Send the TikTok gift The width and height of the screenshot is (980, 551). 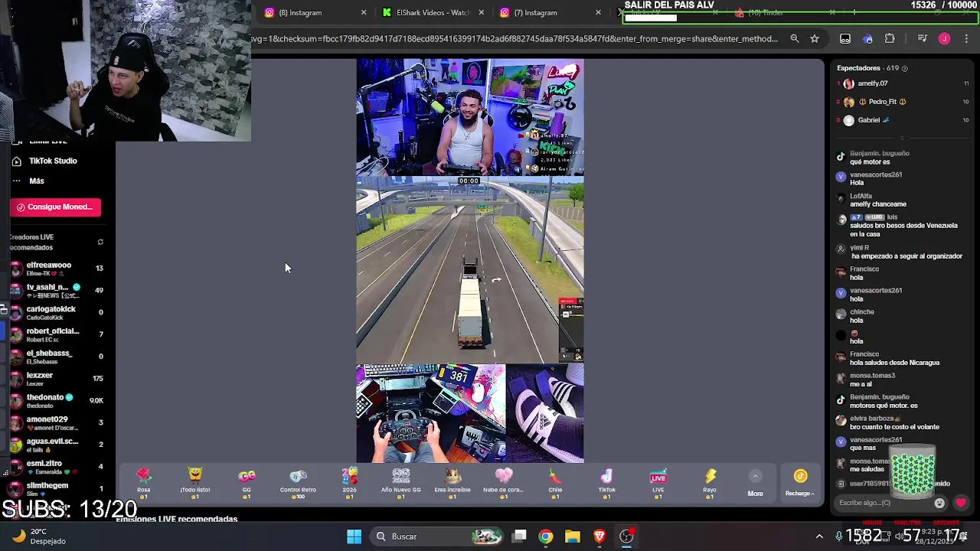coord(606,484)
